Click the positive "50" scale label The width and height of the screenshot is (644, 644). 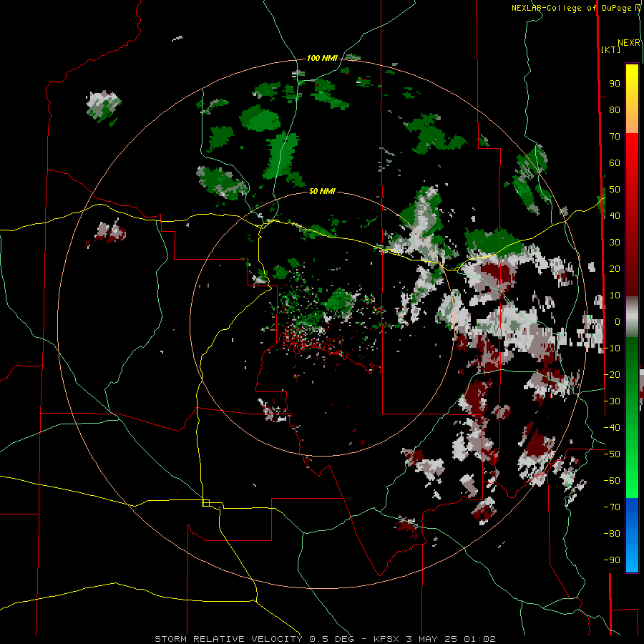(615, 190)
